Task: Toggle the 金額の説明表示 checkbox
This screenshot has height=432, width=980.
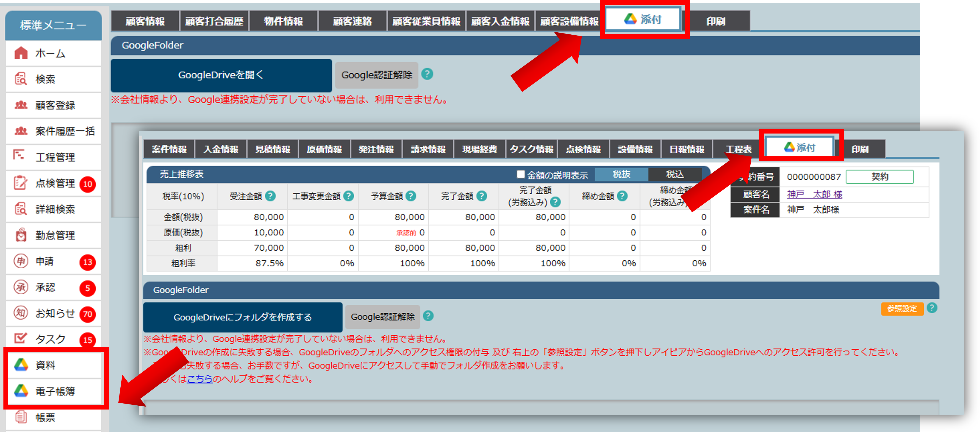Action: pyautogui.click(x=520, y=174)
